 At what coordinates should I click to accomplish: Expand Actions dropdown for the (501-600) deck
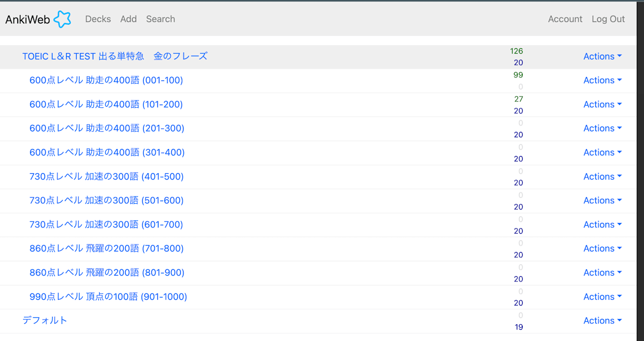click(602, 201)
